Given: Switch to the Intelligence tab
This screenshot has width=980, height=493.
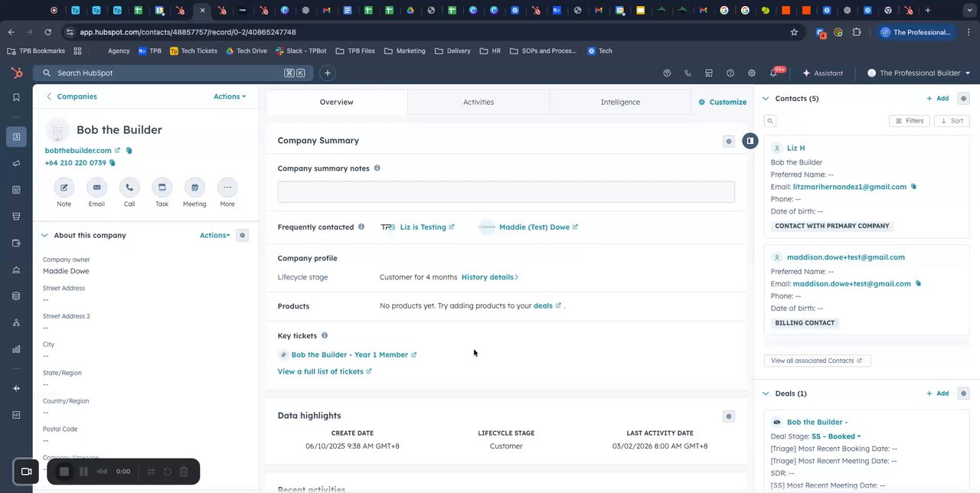Looking at the screenshot, I should click(620, 102).
